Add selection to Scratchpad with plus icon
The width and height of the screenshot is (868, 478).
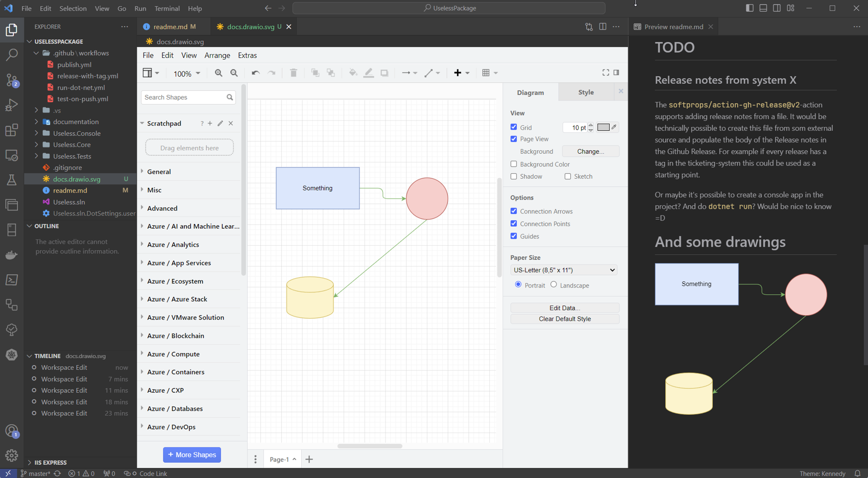coord(210,123)
